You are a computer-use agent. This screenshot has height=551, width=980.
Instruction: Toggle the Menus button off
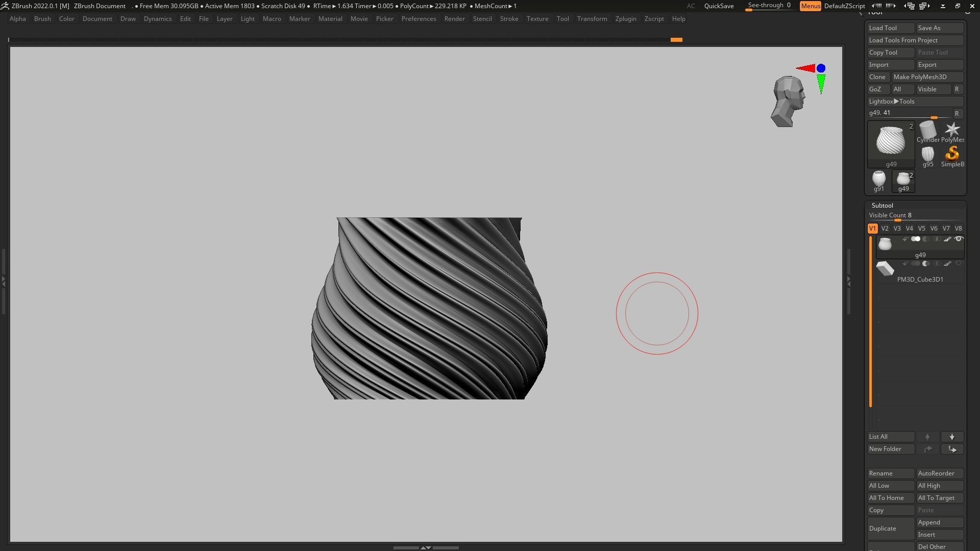pos(810,6)
